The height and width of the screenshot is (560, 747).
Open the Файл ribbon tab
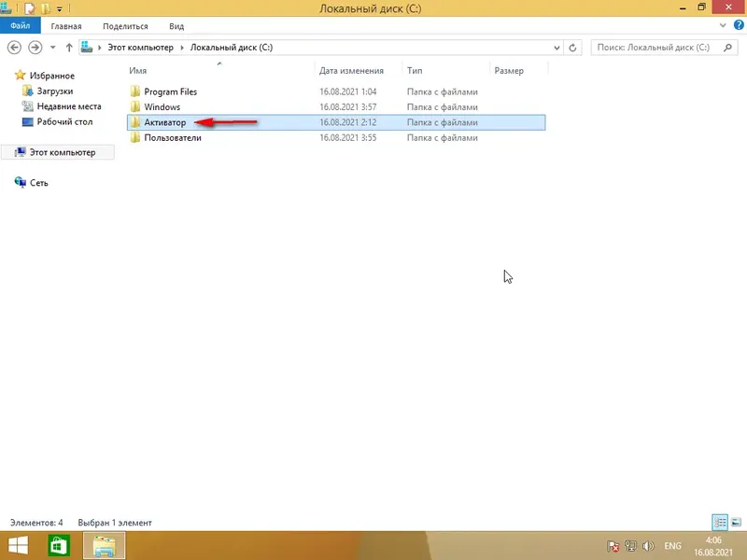click(x=20, y=26)
